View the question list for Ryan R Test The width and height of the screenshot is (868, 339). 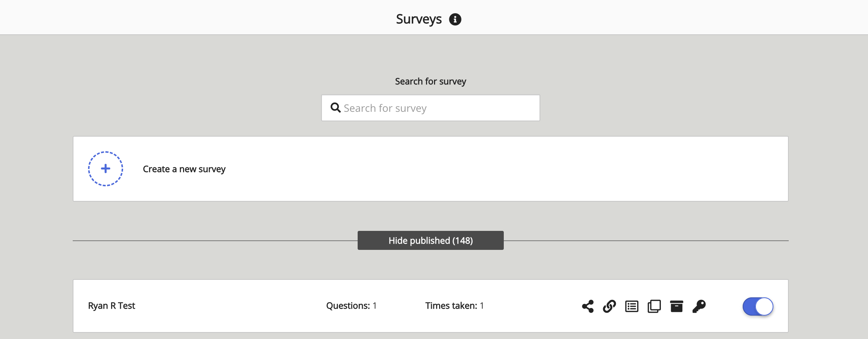[632, 306]
